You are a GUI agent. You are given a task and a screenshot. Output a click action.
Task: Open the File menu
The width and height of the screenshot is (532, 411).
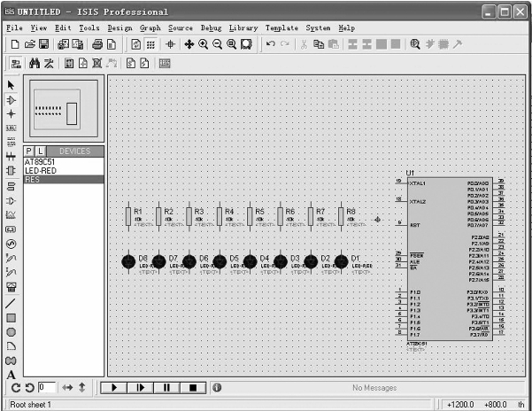pos(14,28)
